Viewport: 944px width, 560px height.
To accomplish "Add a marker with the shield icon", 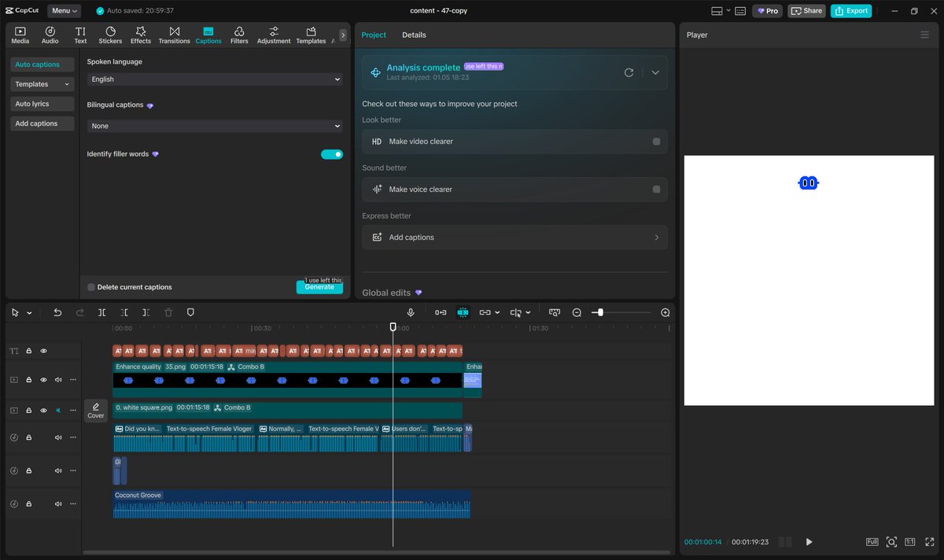I will pos(190,312).
